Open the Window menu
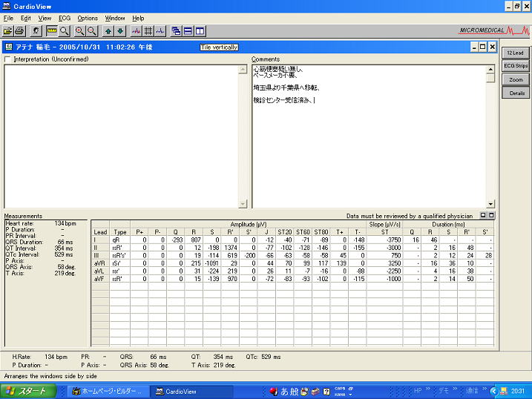532x399 pixels. tap(115, 19)
